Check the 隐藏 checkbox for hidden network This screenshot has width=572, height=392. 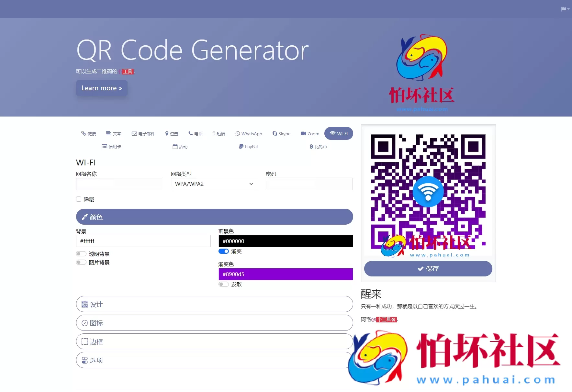pos(79,199)
